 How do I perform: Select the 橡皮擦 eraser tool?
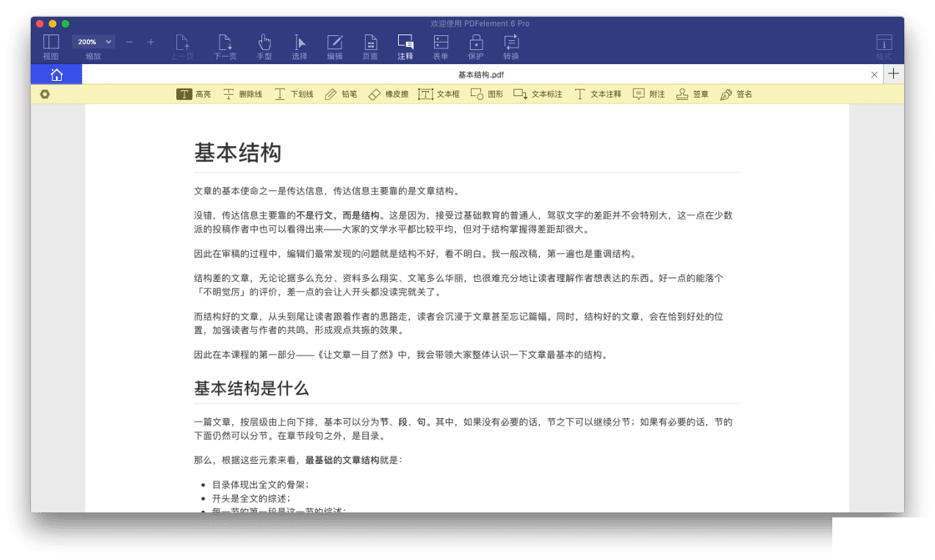[388, 94]
